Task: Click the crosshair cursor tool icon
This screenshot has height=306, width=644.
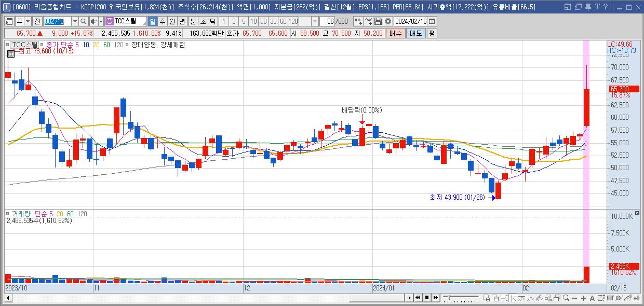Action: pos(513,298)
